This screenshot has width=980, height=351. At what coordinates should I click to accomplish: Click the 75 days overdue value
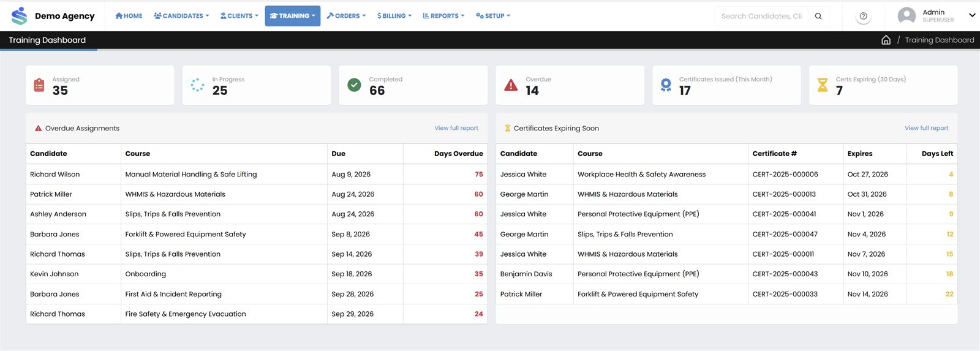479,175
